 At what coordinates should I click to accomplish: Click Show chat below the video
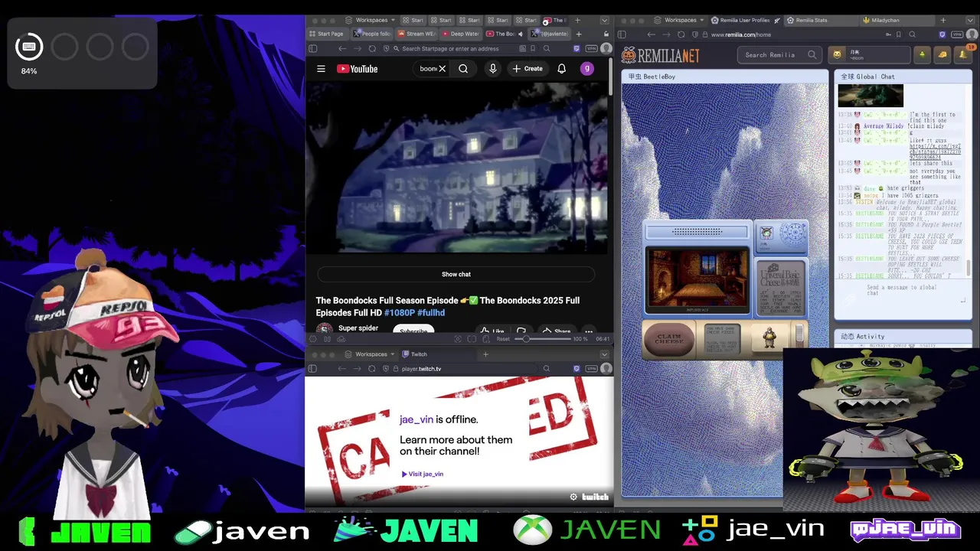456,274
